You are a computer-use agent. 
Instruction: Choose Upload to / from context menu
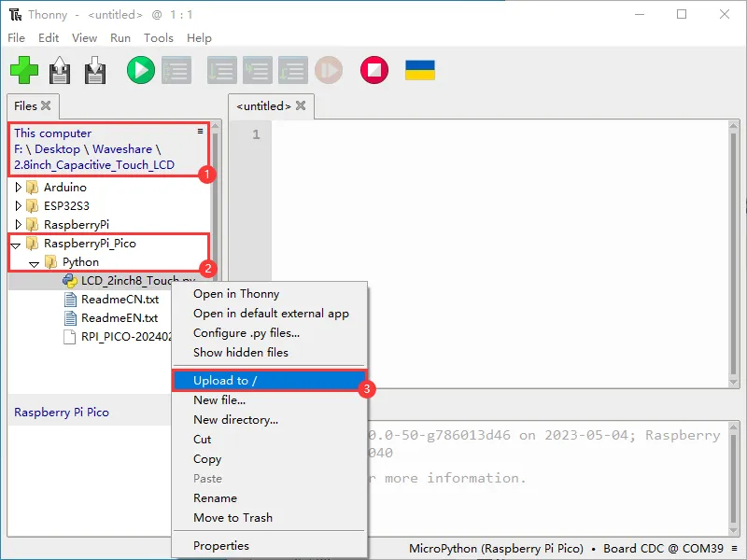tap(269, 381)
